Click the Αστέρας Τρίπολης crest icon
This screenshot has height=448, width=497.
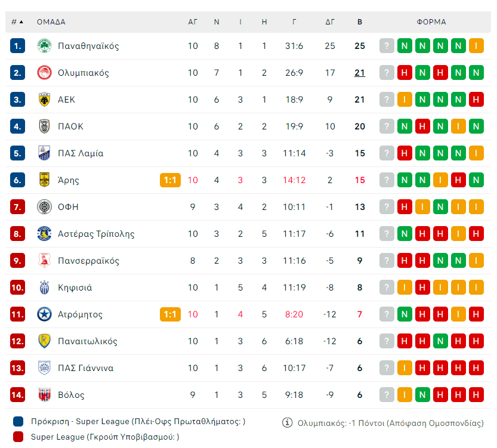pyautogui.click(x=45, y=234)
